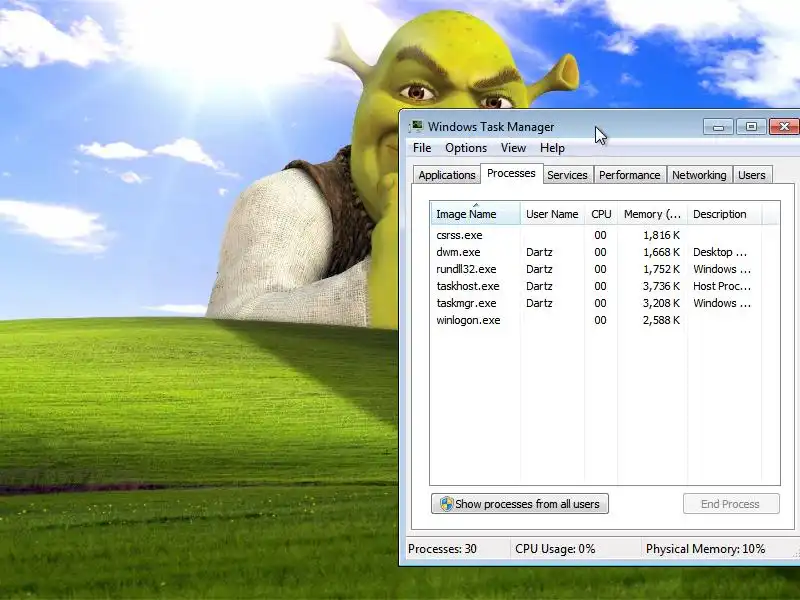Image resolution: width=800 pixels, height=600 pixels.
Task: Click memory value 3,208 K
Action: [661, 303]
